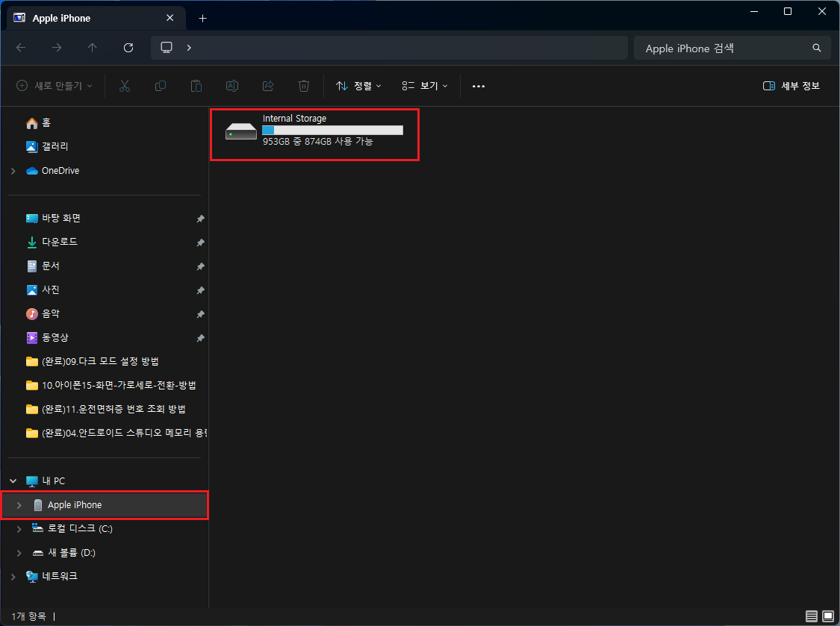The width and height of the screenshot is (840, 626).
Task: Toggle the 세부 정보 details pane
Action: [x=791, y=86]
